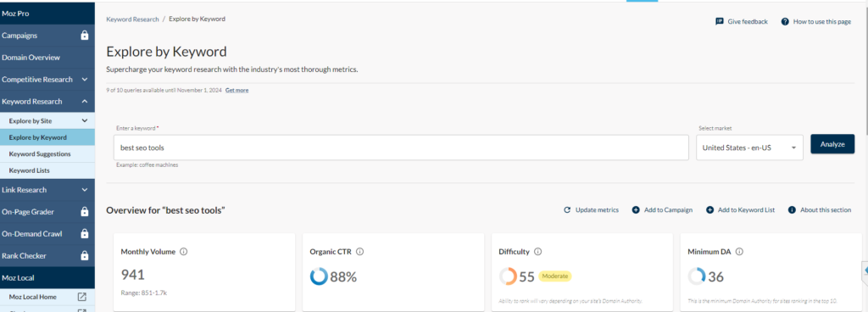Click the Difficulty info icon
Viewport: 868px width, 312px height.
tap(537, 251)
